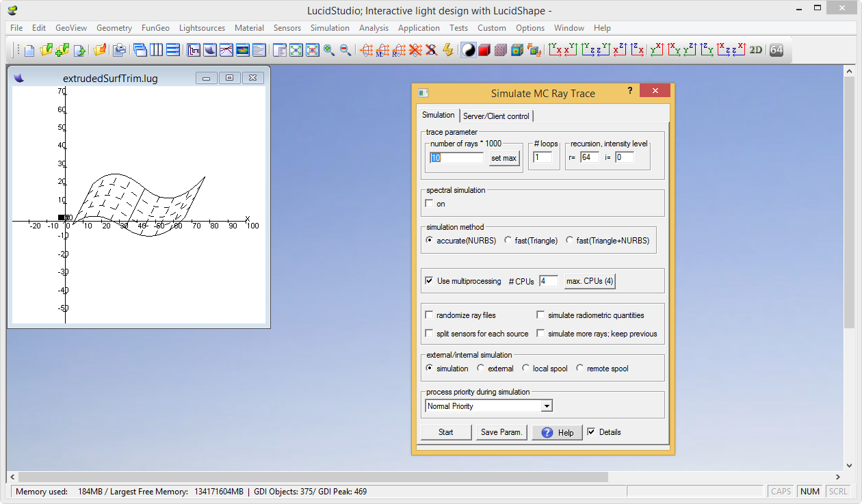Switch to the Server/Client control tab
Viewport: 862px width, 504px height.
coord(496,116)
